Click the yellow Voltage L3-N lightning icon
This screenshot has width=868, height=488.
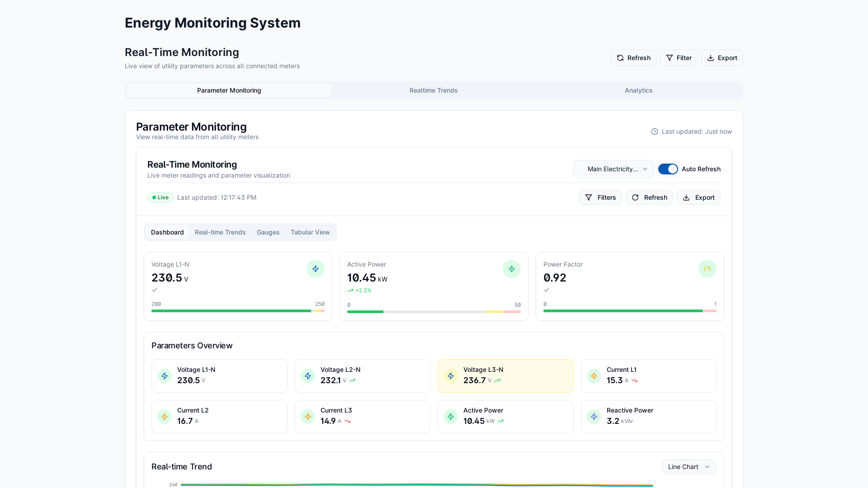click(x=451, y=376)
